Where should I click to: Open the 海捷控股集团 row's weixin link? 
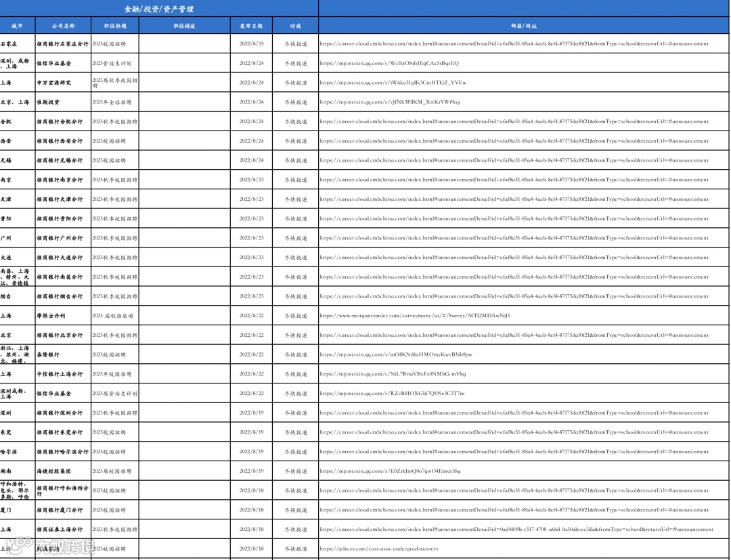tap(391, 471)
